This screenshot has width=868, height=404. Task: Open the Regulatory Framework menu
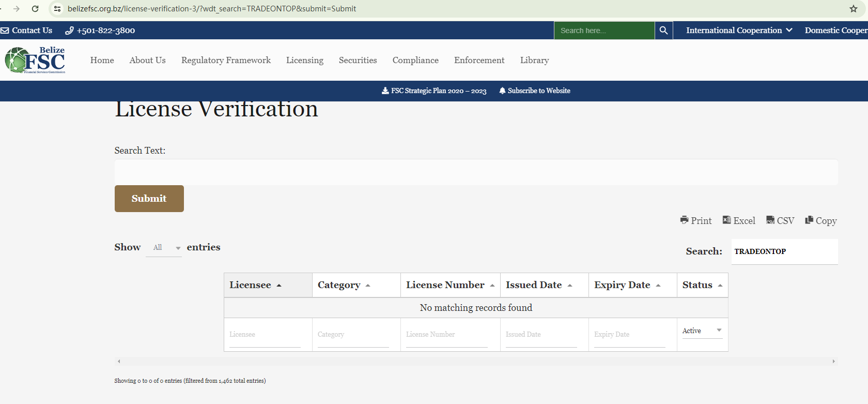tap(226, 60)
